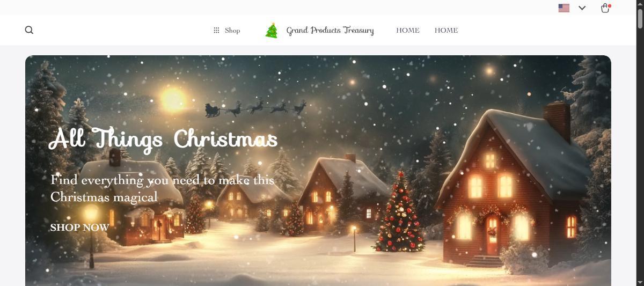Click the scrollbar up arrow
This screenshot has height=286, width=644.
point(640,3)
